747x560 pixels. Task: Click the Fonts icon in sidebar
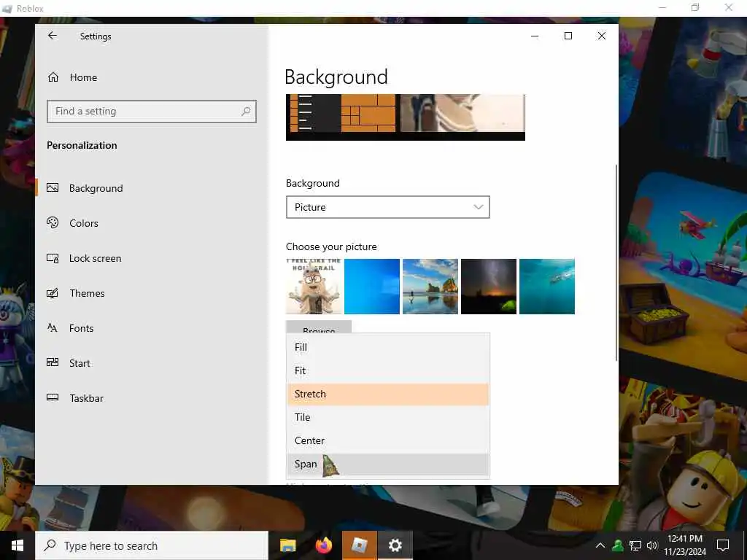pos(53,327)
